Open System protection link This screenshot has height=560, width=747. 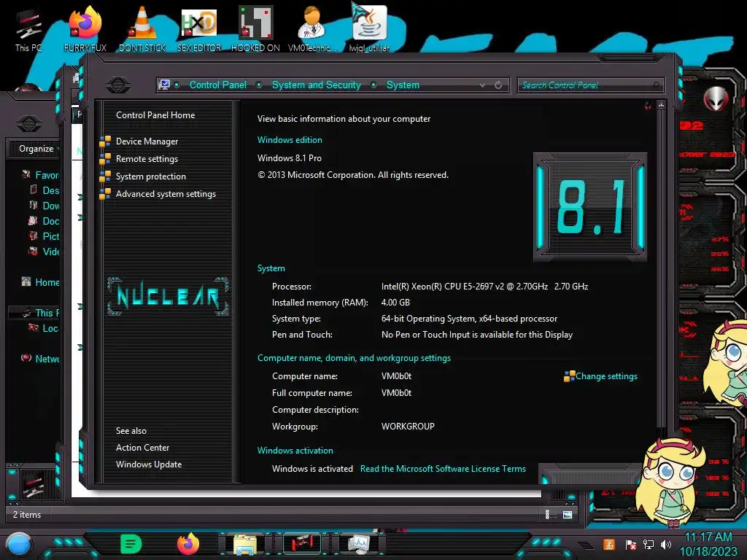[x=150, y=176]
